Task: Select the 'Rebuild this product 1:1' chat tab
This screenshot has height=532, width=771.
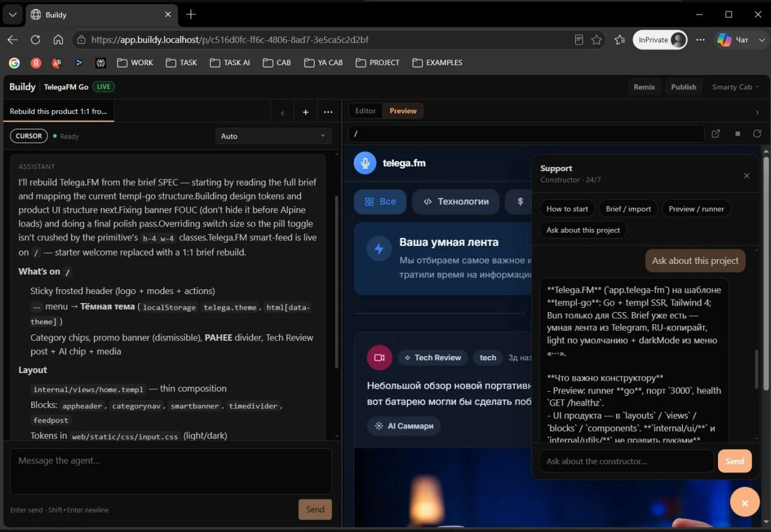Action: pyautogui.click(x=58, y=111)
